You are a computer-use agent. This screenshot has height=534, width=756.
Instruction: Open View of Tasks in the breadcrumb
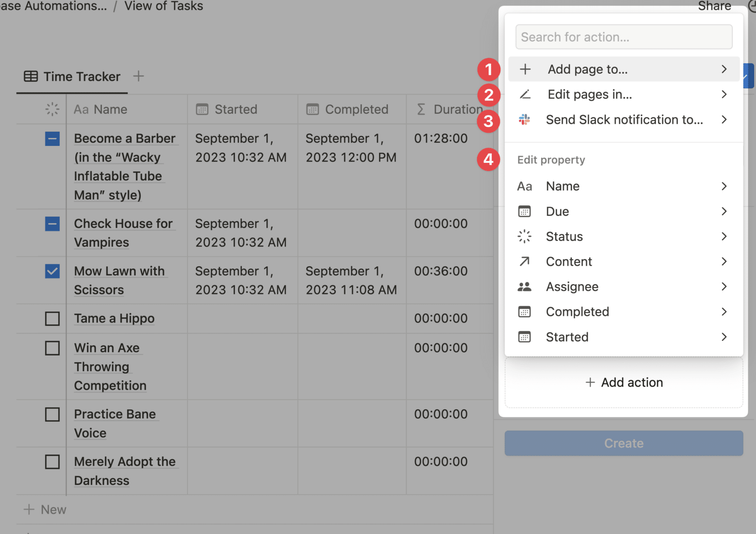[x=163, y=6]
